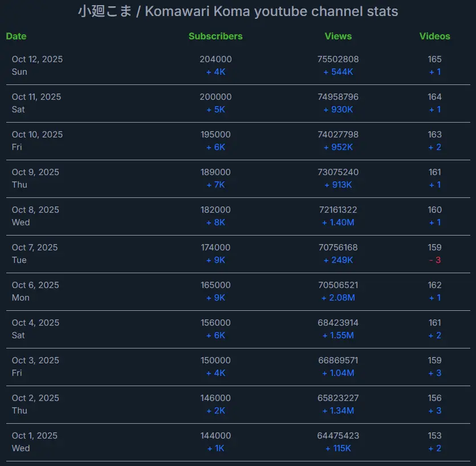The height and width of the screenshot is (466, 476).
Task: Click subscriber count 156000 for Oct 4
Action: [215, 323]
